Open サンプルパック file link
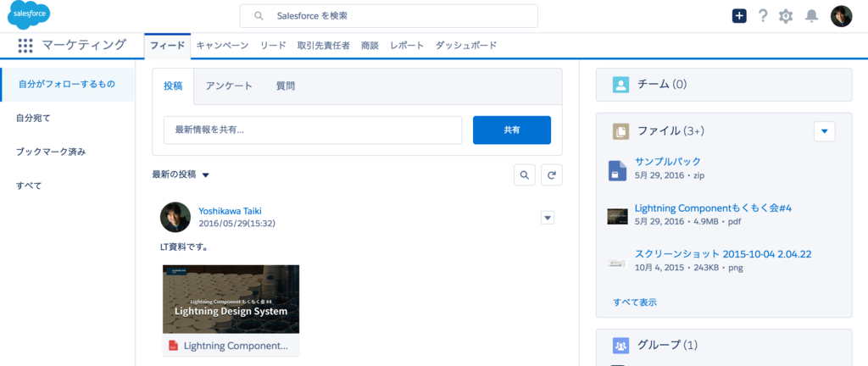Image resolution: width=868 pixels, height=366 pixels. [x=668, y=162]
